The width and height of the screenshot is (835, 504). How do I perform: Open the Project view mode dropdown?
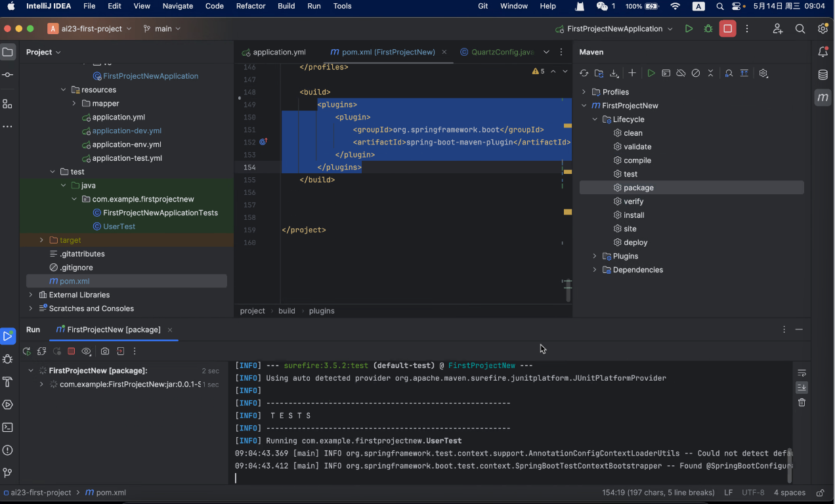43,52
